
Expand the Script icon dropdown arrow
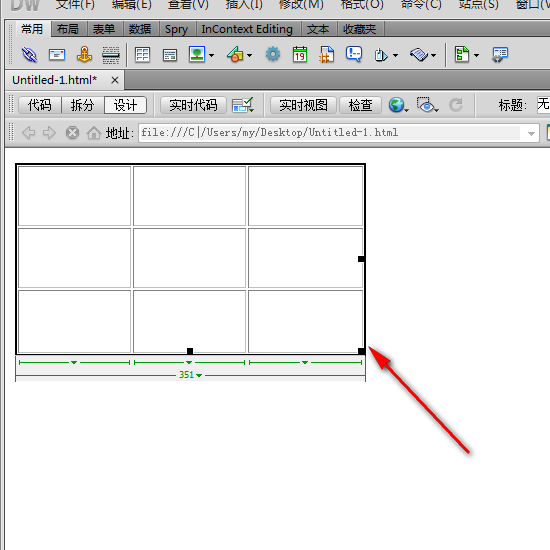pyautogui.click(x=434, y=55)
